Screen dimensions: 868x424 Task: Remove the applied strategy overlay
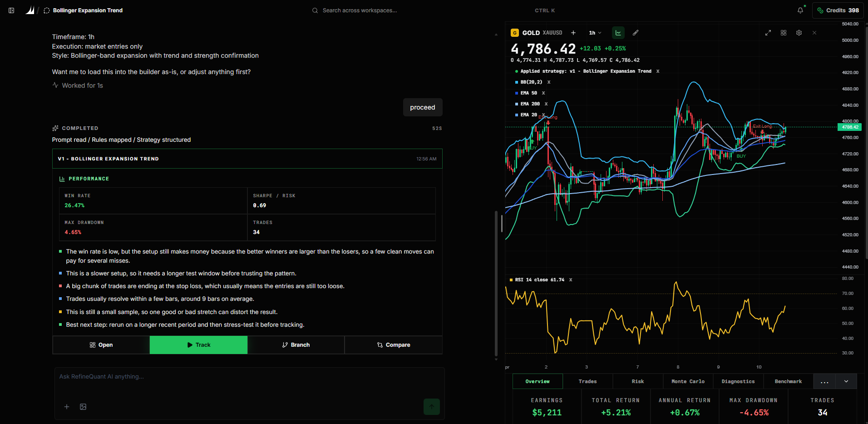coord(658,71)
